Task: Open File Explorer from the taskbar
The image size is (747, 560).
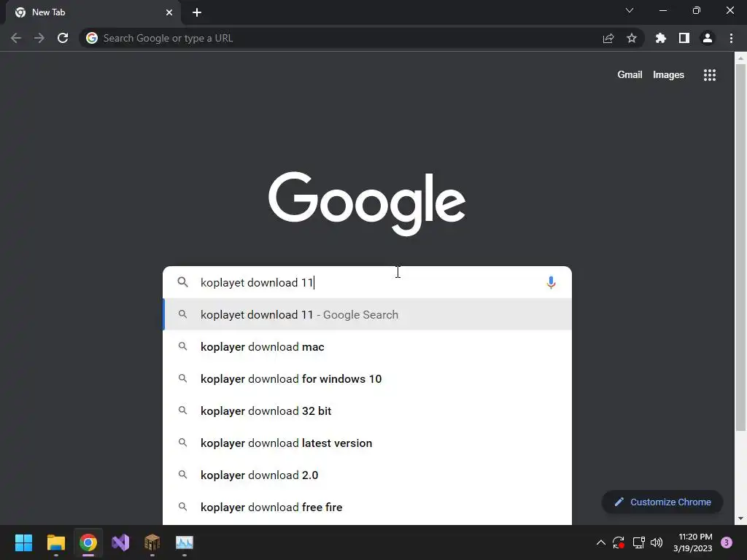Action: point(55,542)
